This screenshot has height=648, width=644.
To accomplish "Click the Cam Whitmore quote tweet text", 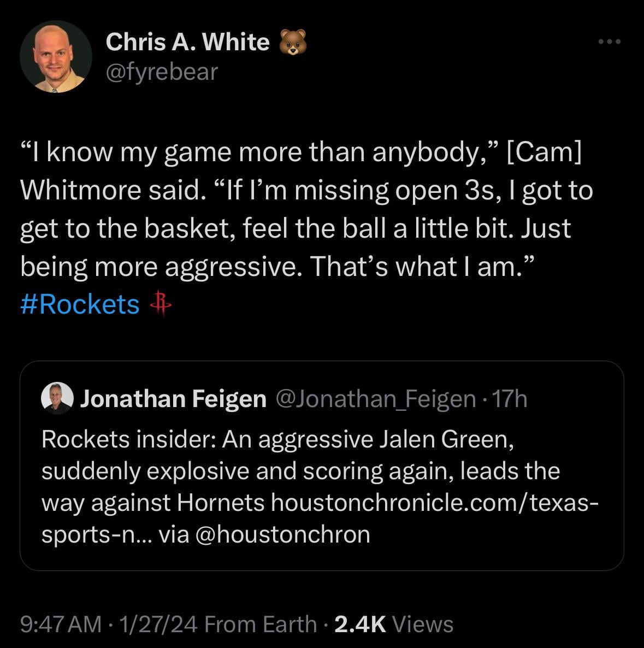I will click(306, 209).
